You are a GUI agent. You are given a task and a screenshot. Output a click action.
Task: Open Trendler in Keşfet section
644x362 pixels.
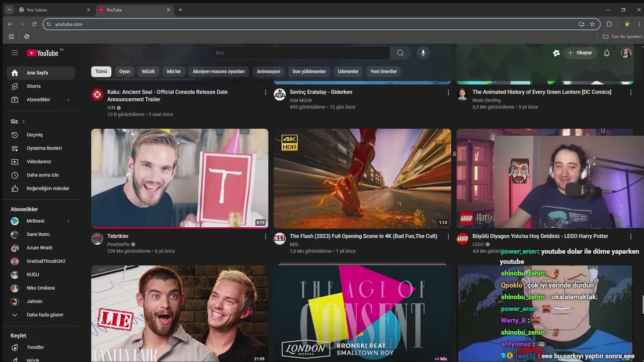click(41, 347)
